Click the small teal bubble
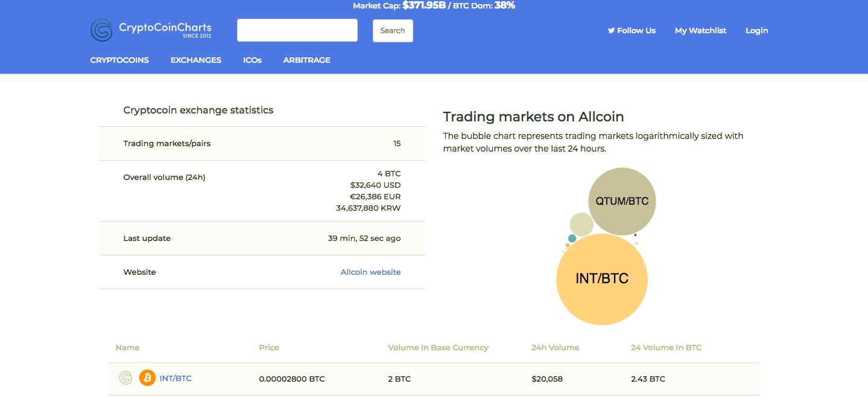Viewport: 868px width, 398px height. tap(572, 239)
